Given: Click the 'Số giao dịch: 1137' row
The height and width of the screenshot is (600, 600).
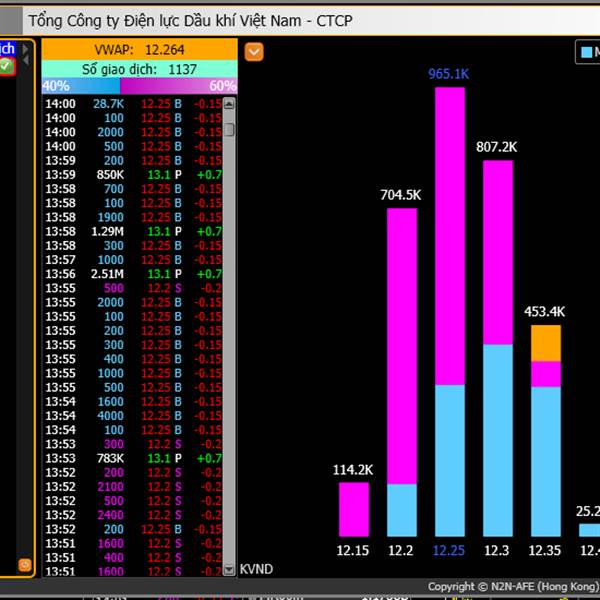Looking at the screenshot, I should (x=139, y=69).
